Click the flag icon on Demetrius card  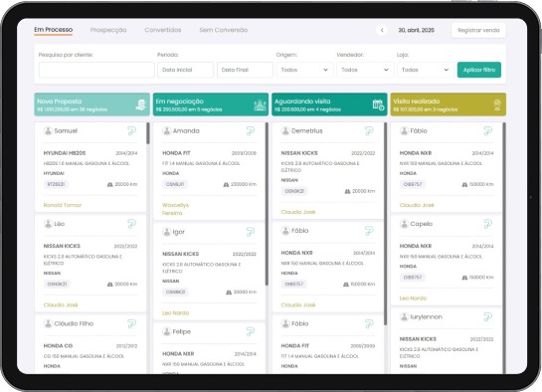click(x=369, y=131)
